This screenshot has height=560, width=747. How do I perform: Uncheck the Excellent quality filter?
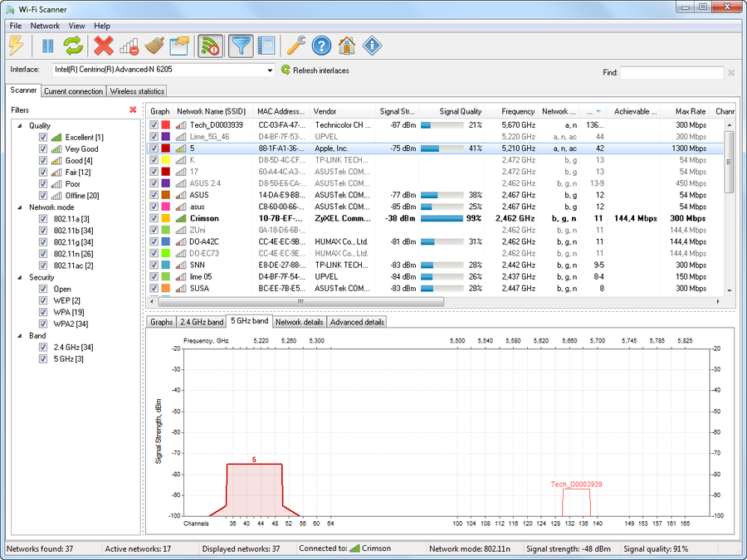pyautogui.click(x=43, y=137)
